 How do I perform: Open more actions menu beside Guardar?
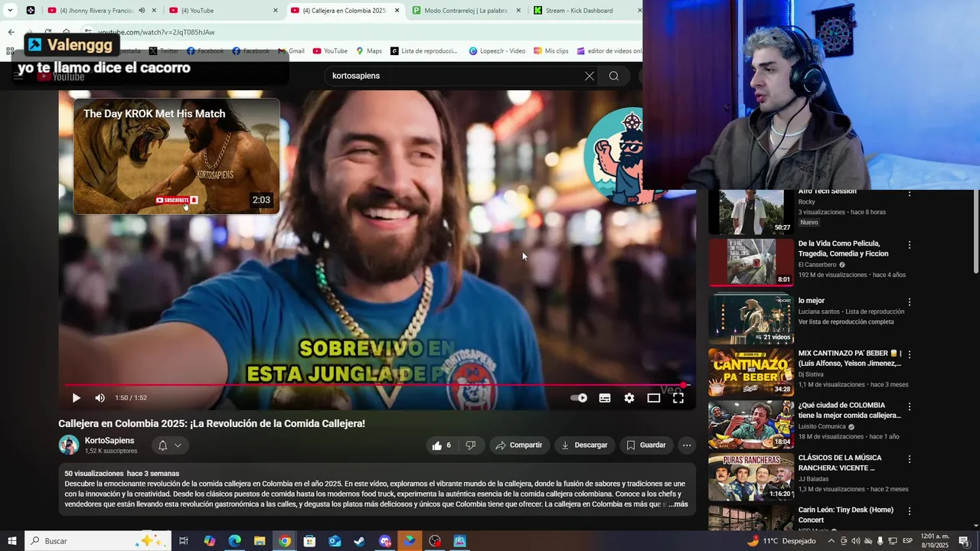687,445
